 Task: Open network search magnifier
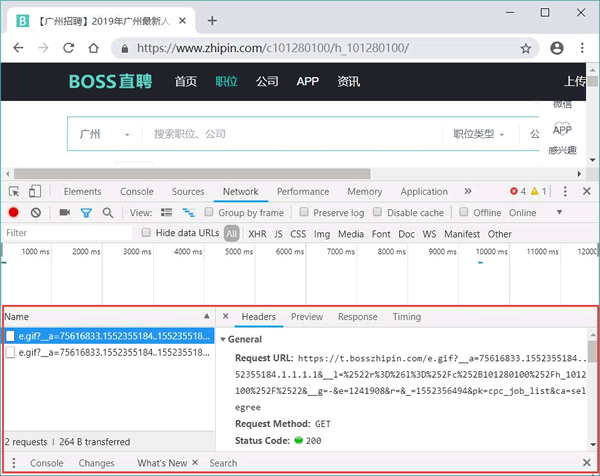pyautogui.click(x=108, y=213)
